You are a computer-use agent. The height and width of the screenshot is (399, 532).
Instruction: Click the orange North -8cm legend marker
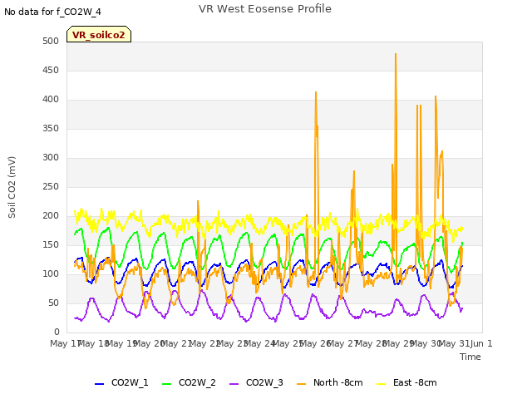click(x=301, y=384)
